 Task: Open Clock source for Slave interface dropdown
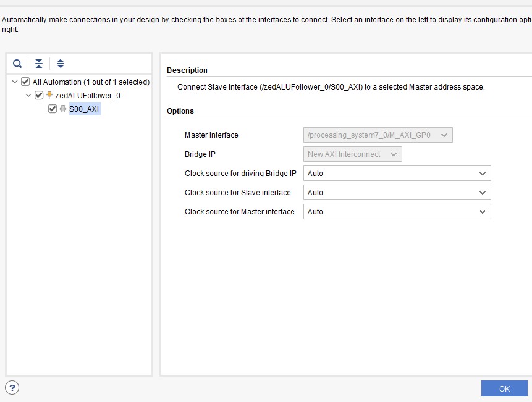[397, 193]
